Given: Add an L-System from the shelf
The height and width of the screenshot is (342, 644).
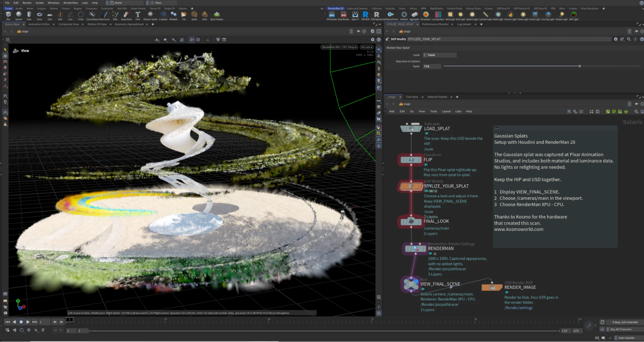Looking at the screenshot, I should tap(163, 15).
